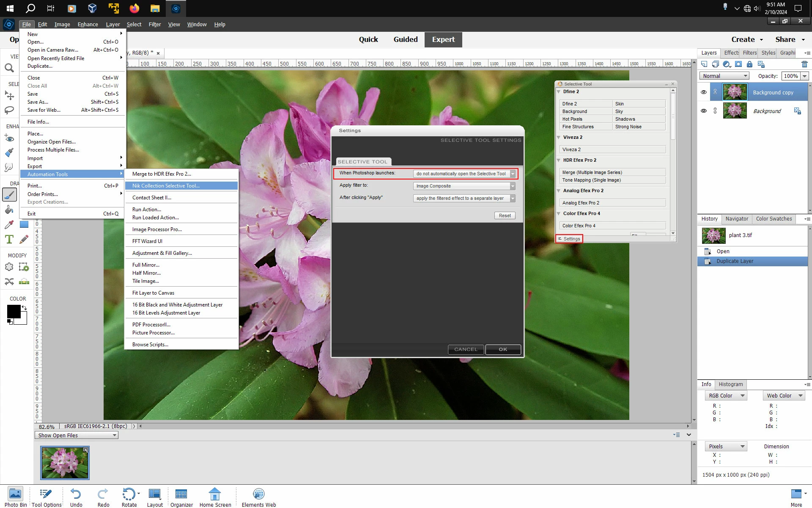
Task: Hide the Background copy layer
Action: [704, 92]
